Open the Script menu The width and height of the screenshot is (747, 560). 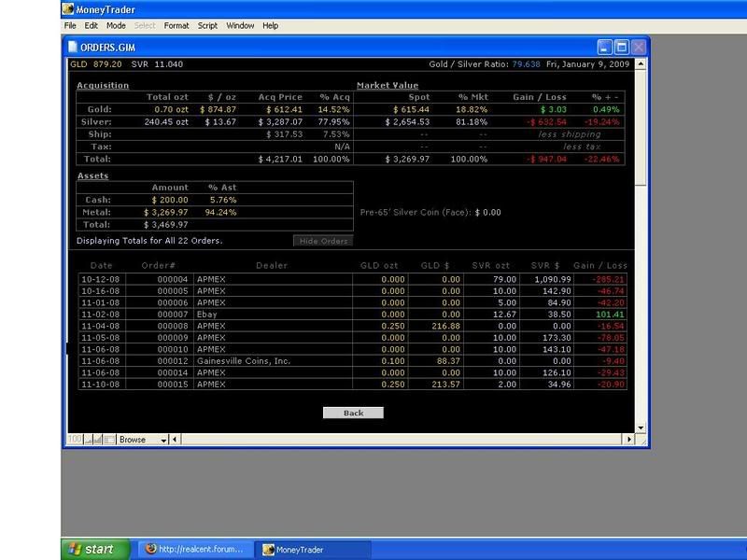click(x=206, y=26)
